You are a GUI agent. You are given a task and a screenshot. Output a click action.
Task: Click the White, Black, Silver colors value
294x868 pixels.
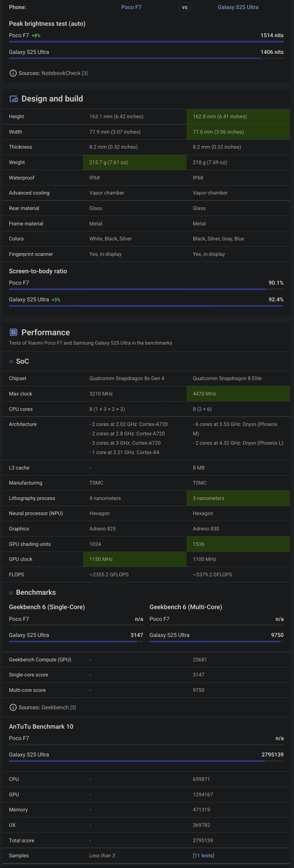tap(111, 238)
